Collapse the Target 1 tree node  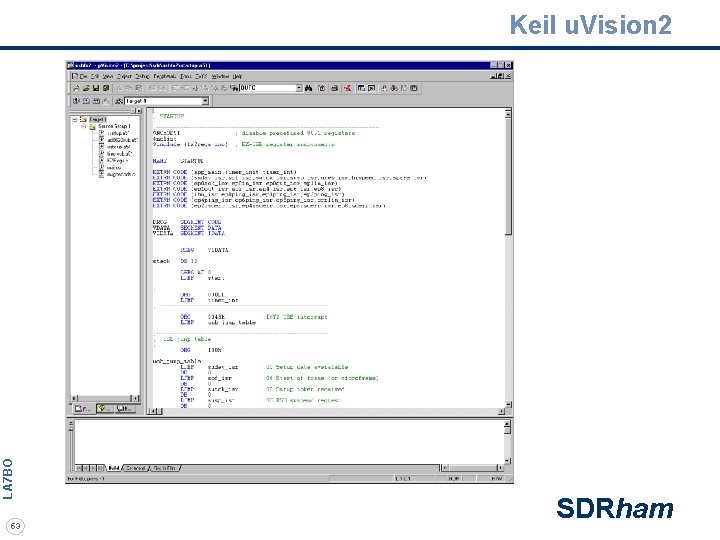tap(74, 119)
